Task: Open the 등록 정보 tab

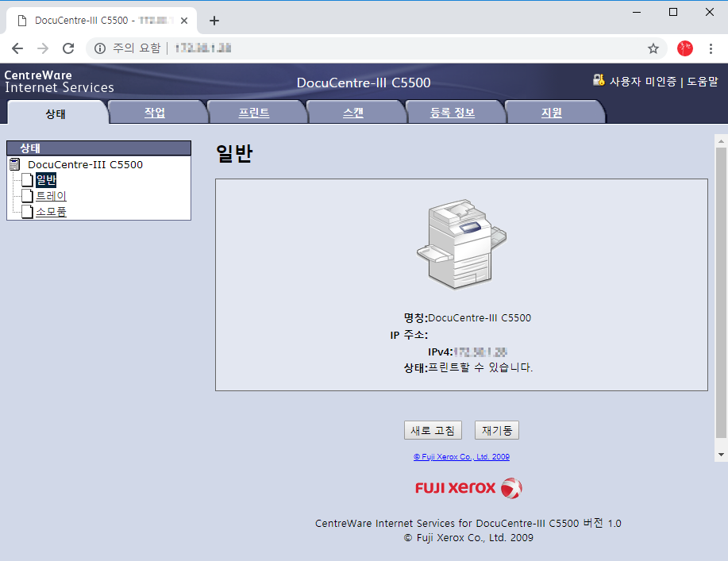Action: click(x=453, y=113)
